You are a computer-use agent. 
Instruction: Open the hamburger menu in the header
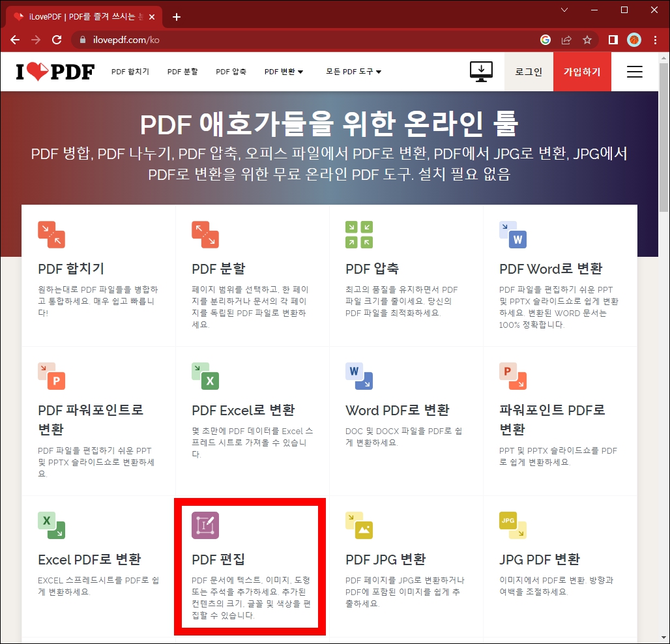pyautogui.click(x=634, y=72)
